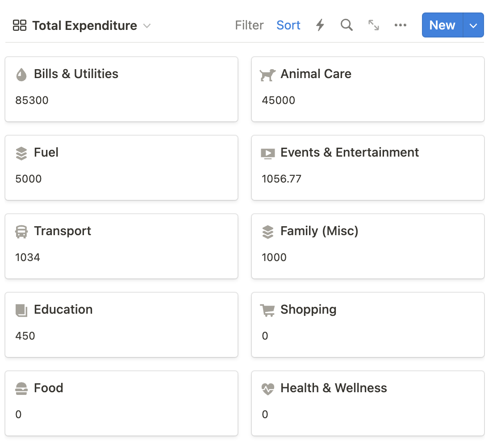
Task: Open the New button dropdown arrow
Action: (474, 25)
